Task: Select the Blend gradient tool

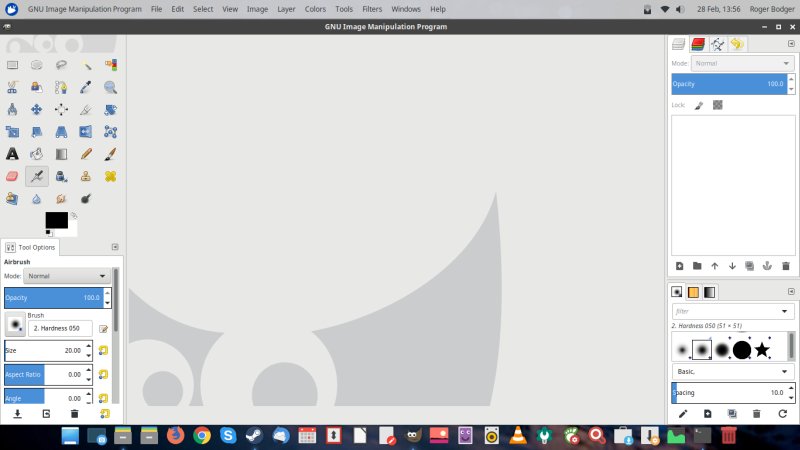Action: [x=61, y=154]
